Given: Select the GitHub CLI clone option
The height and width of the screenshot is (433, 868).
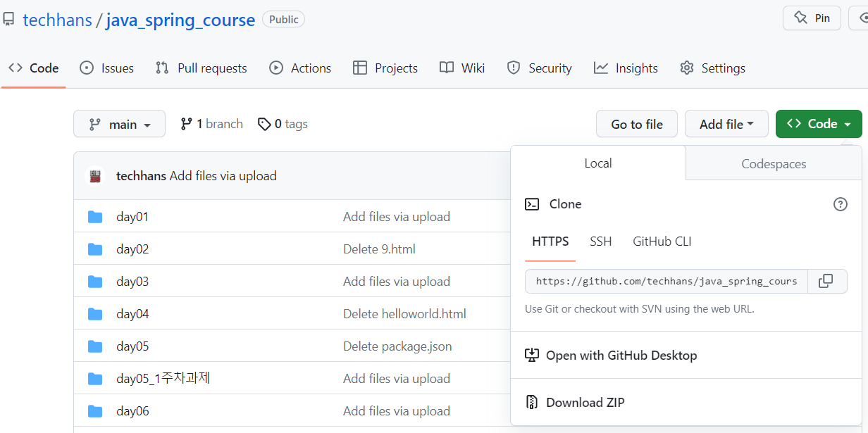Looking at the screenshot, I should pyautogui.click(x=662, y=241).
